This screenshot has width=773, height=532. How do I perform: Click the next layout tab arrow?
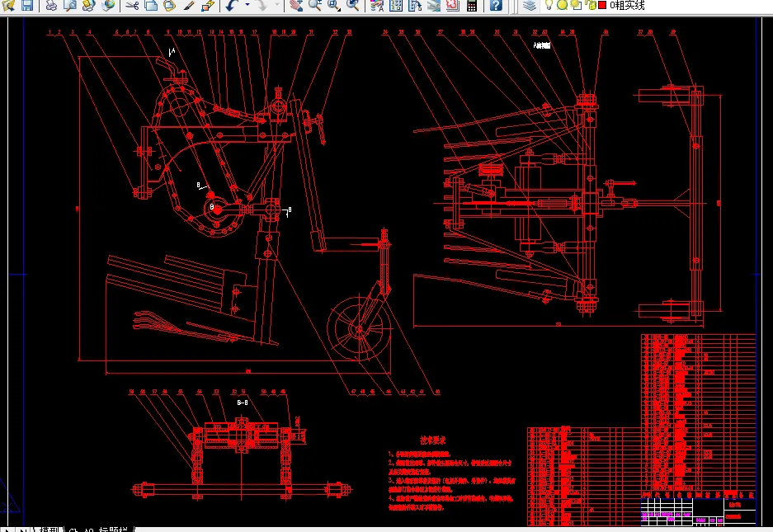pyautogui.click(x=7, y=530)
